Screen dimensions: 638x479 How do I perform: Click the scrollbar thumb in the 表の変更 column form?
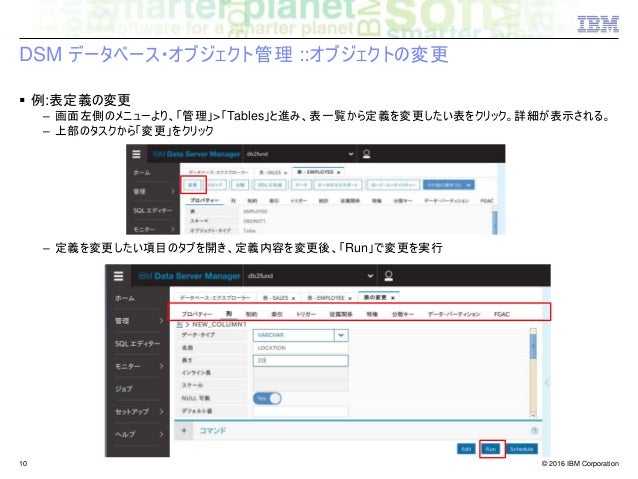point(533,347)
